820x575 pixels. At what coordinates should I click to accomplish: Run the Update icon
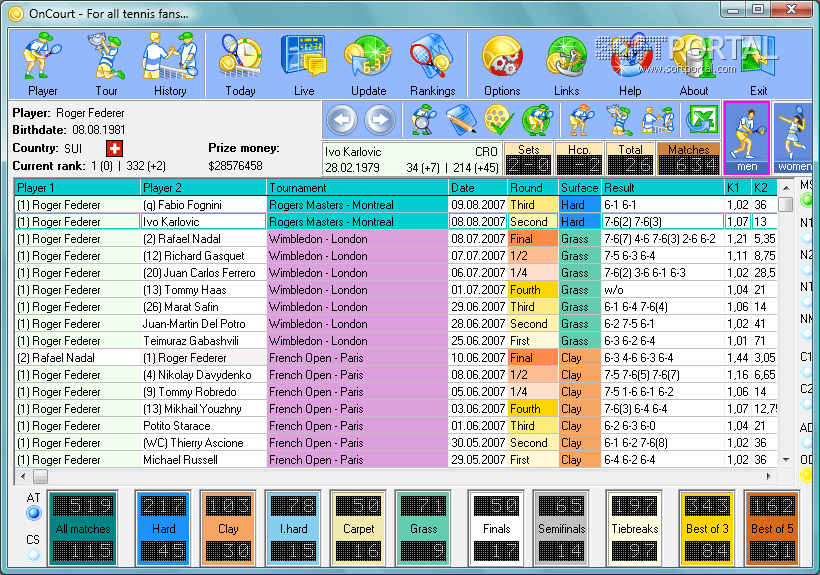(368, 64)
